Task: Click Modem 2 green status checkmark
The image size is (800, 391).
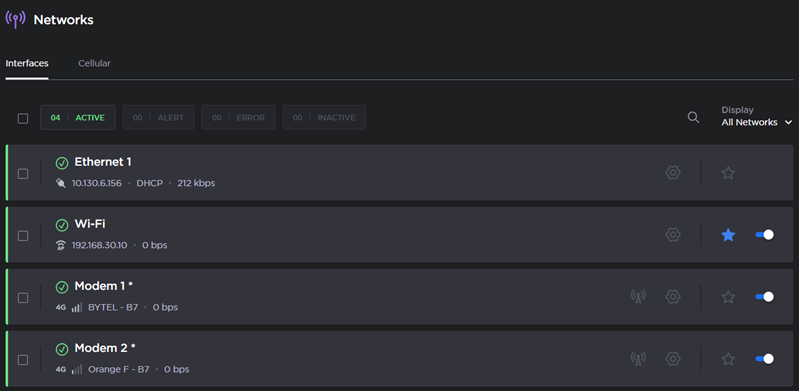Action: click(x=62, y=350)
